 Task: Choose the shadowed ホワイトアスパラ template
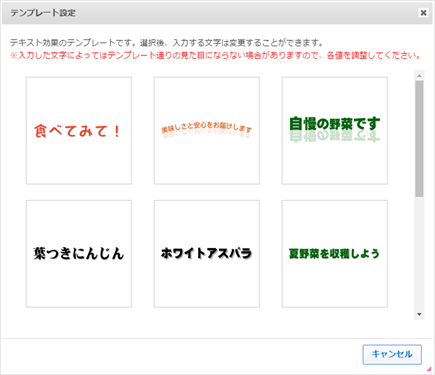pos(207,254)
